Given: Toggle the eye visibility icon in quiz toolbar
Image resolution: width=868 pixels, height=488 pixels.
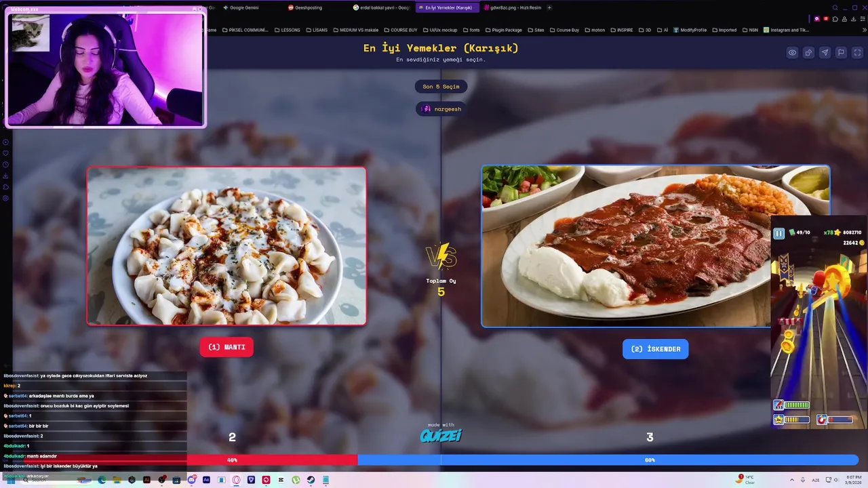Looking at the screenshot, I should pos(792,53).
